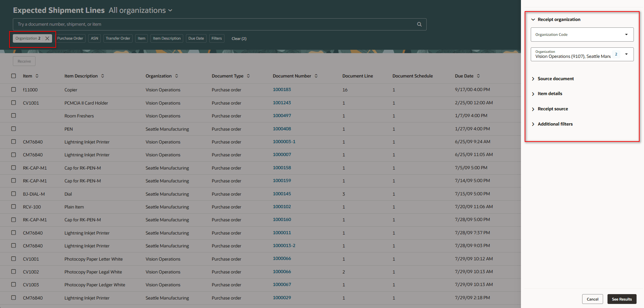Apply the Item Description filter chip
This screenshot has width=644, height=308.
pyautogui.click(x=167, y=38)
